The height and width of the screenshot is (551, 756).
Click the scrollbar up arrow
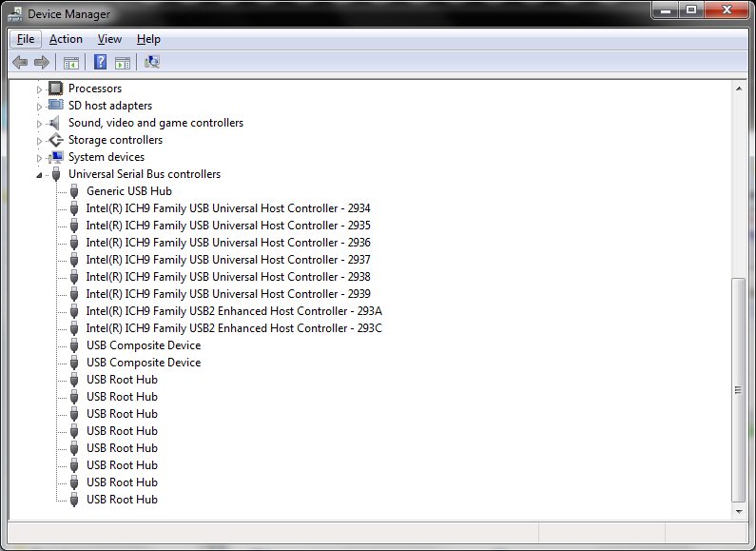tap(739, 89)
